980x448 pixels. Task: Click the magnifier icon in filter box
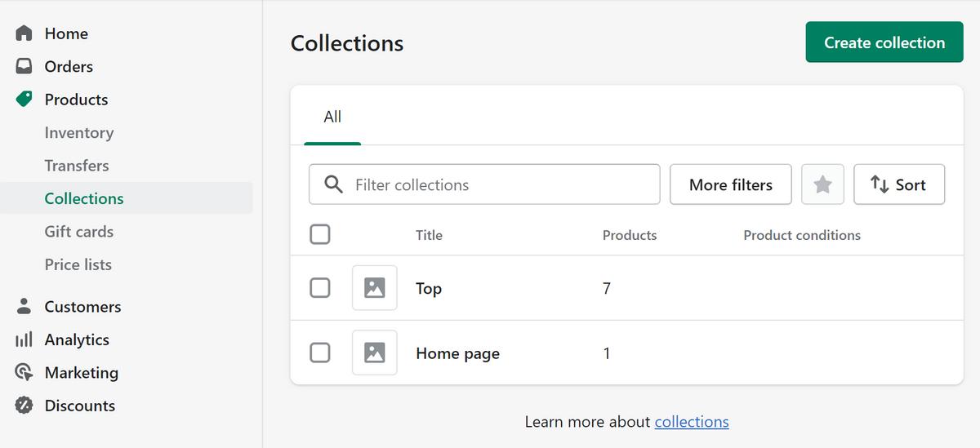click(x=333, y=184)
